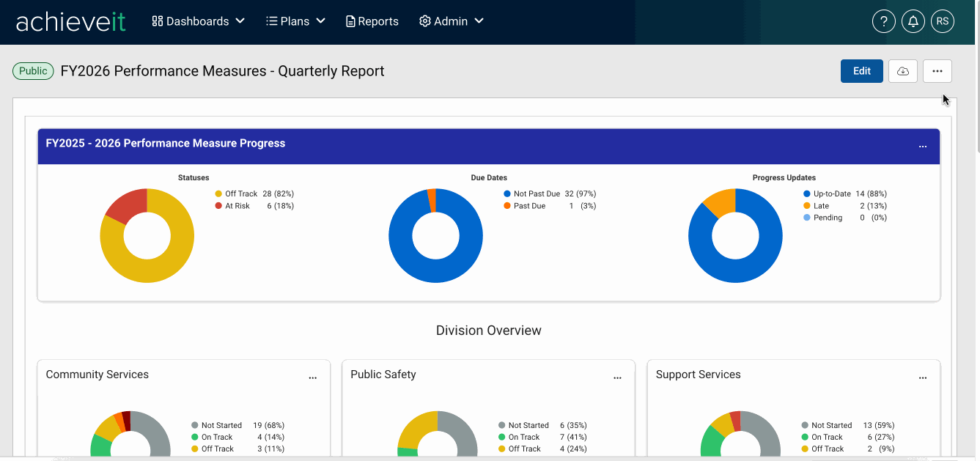Viewport: 980px width, 461px height.
Task: Open the notifications bell icon
Action: pos(913,21)
